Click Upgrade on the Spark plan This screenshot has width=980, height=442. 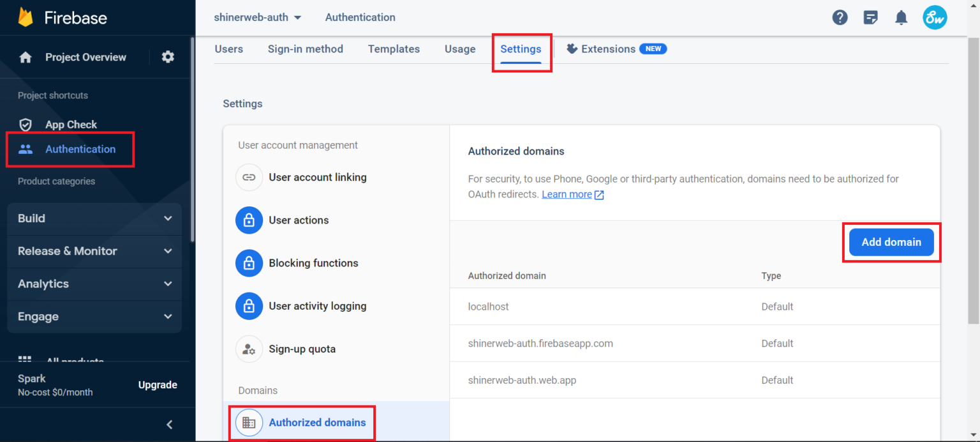pos(158,385)
